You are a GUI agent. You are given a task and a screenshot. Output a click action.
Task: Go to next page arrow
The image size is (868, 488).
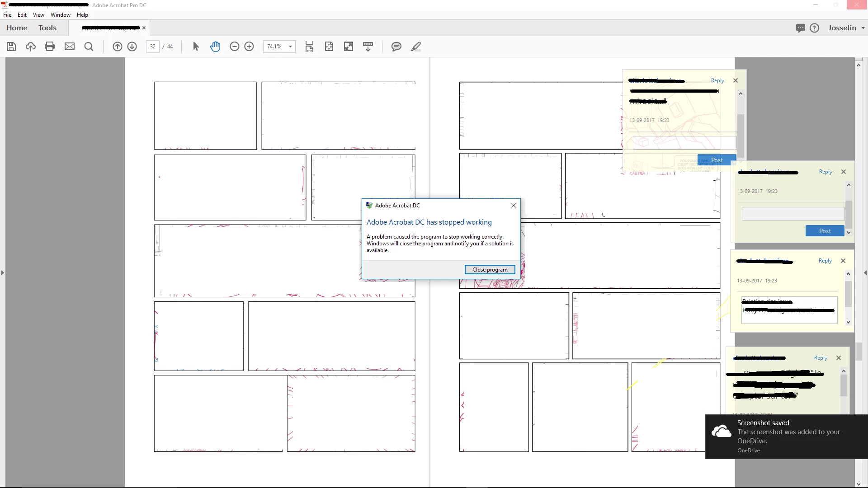coord(132,47)
